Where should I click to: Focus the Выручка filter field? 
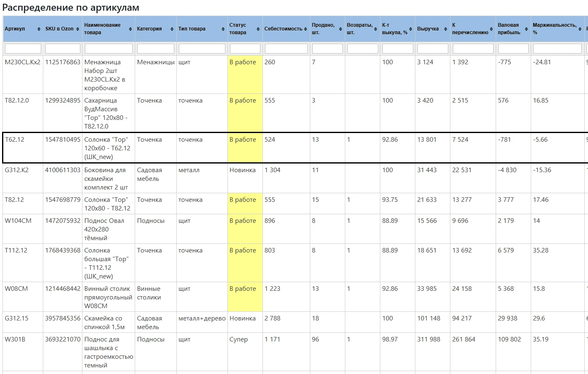433,49
